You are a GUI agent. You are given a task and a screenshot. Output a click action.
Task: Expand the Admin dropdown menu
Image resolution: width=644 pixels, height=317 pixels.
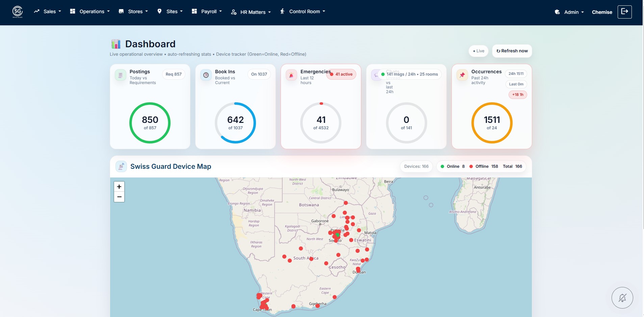(x=571, y=11)
